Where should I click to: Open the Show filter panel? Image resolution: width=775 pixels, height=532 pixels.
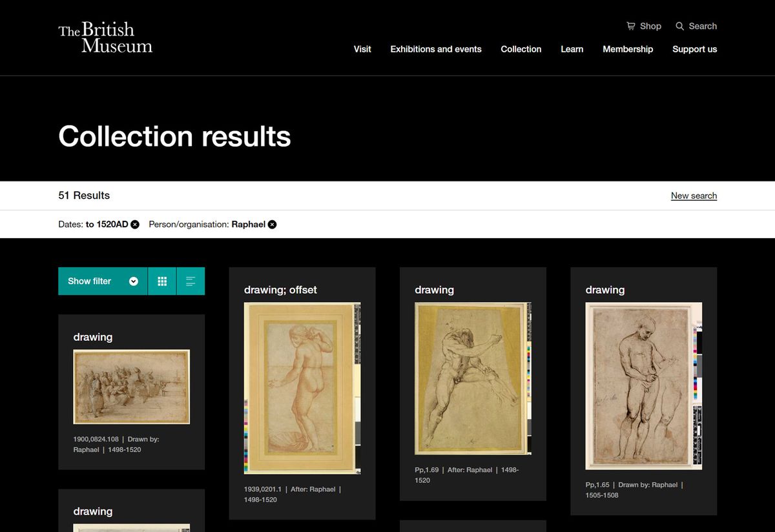89,281
